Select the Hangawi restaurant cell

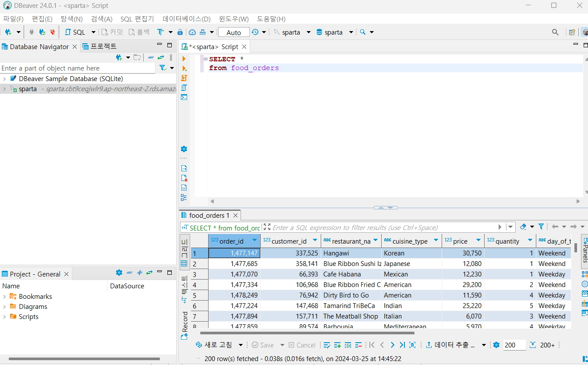351,253
